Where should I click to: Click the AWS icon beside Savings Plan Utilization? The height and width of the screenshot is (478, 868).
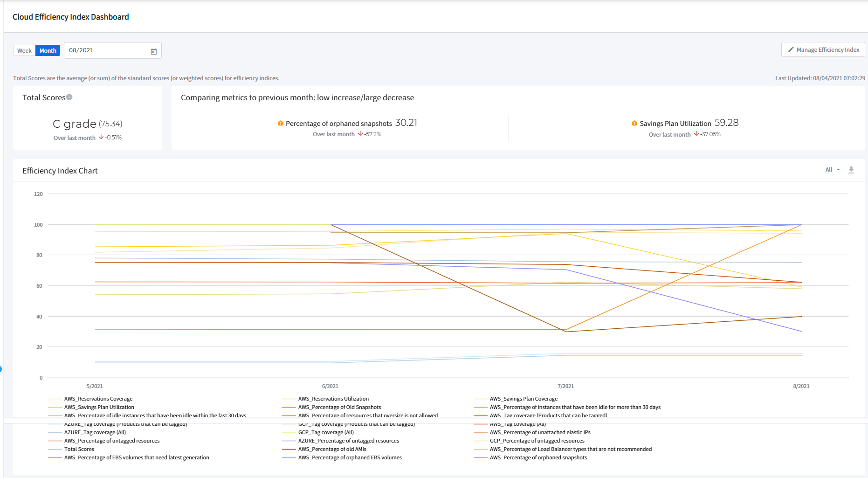pyautogui.click(x=634, y=123)
